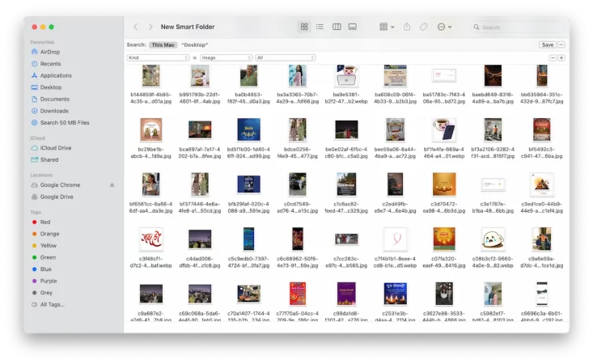Click into the Search field

pos(518,28)
